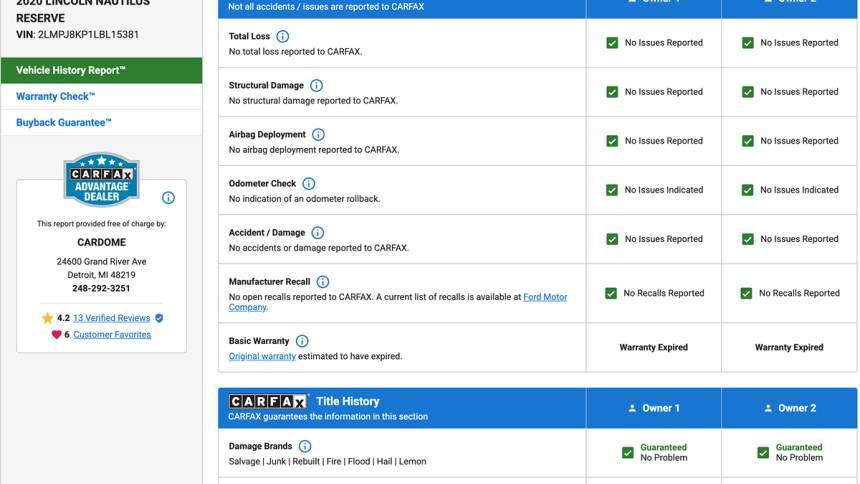Open Structural Damage info icon

coord(316,86)
